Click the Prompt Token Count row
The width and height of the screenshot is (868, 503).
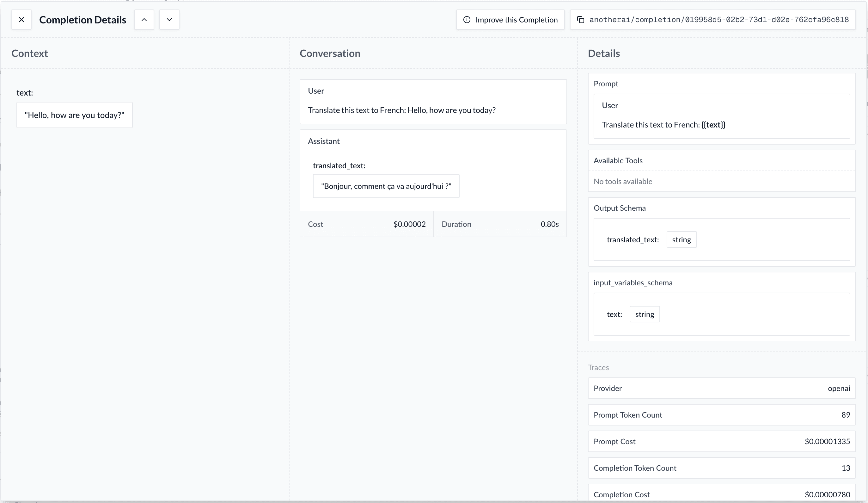pyautogui.click(x=721, y=415)
